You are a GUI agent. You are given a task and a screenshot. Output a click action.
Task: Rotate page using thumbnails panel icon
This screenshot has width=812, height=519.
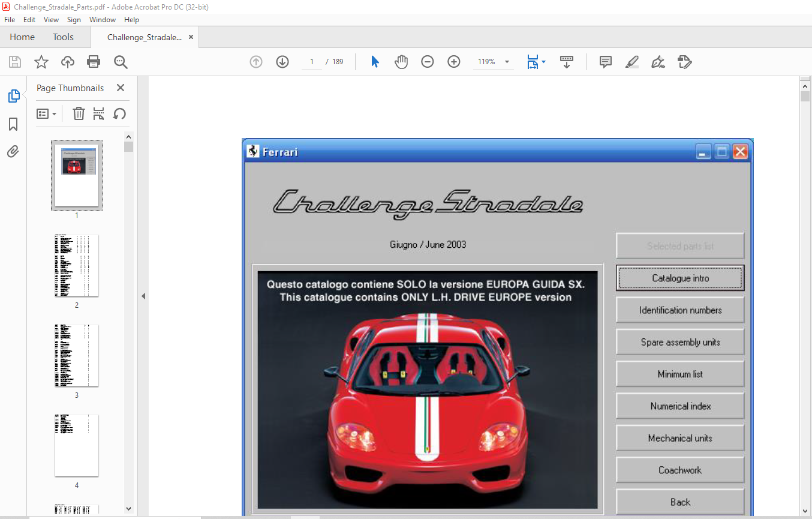(x=119, y=113)
